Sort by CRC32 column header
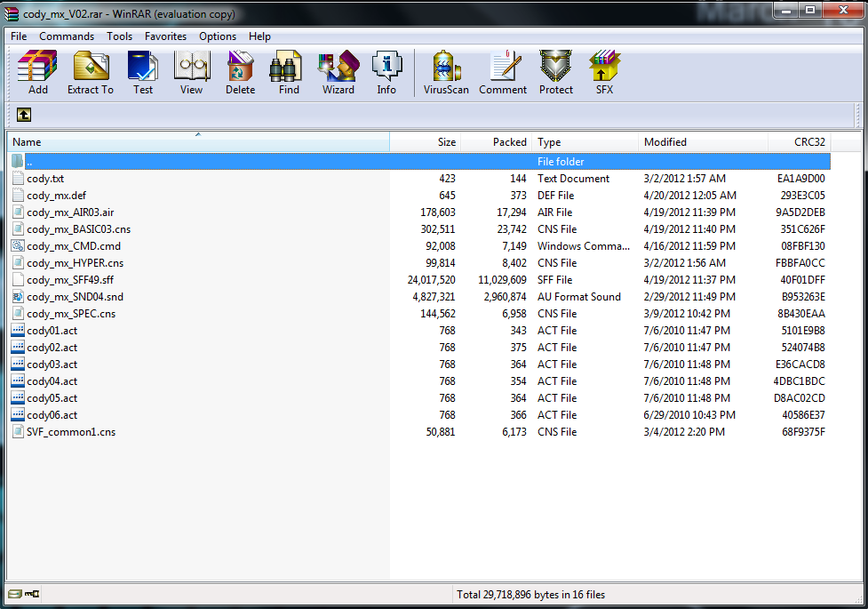 click(800, 142)
